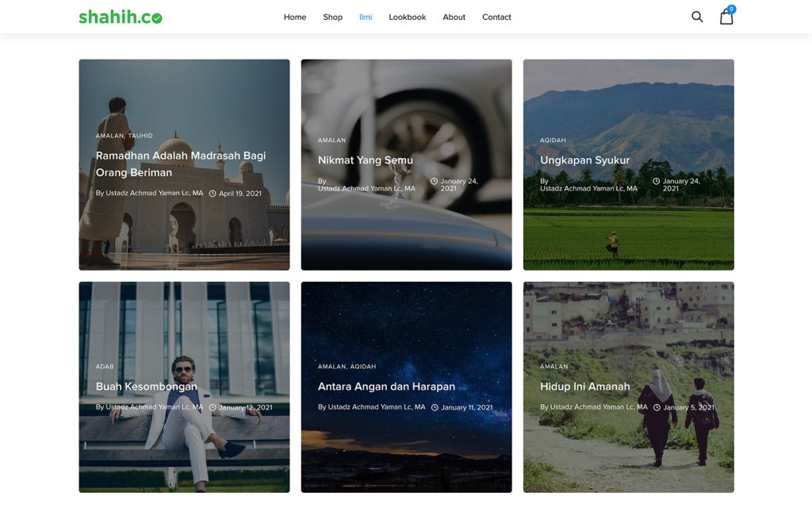
Task: Open the Ungkapan Syukur article title
Action: (x=584, y=160)
